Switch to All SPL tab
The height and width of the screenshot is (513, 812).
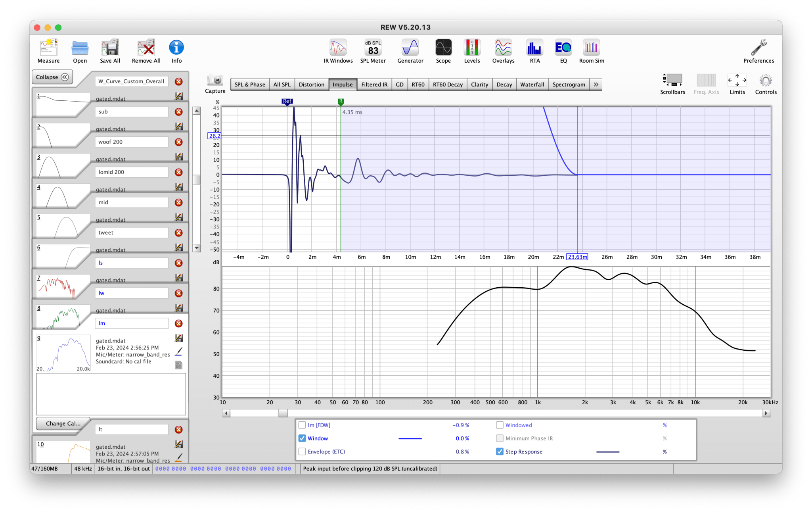coord(282,85)
